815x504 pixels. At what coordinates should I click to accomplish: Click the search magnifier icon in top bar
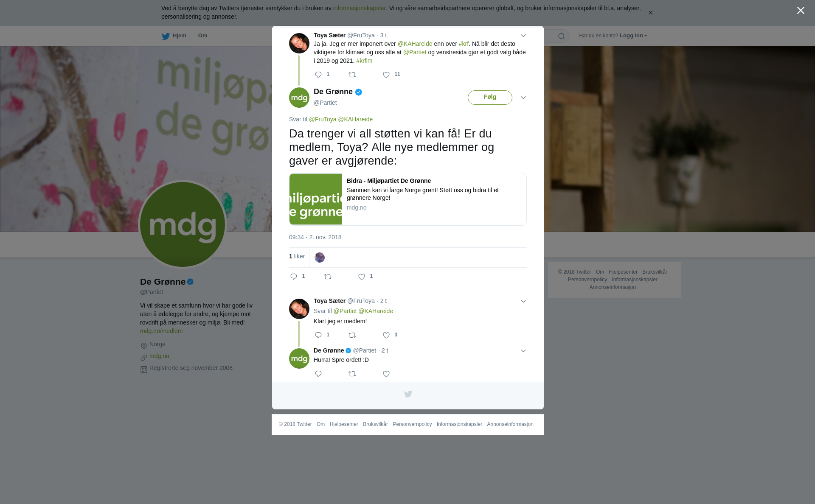pyautogui.click(x=562, y=36)
